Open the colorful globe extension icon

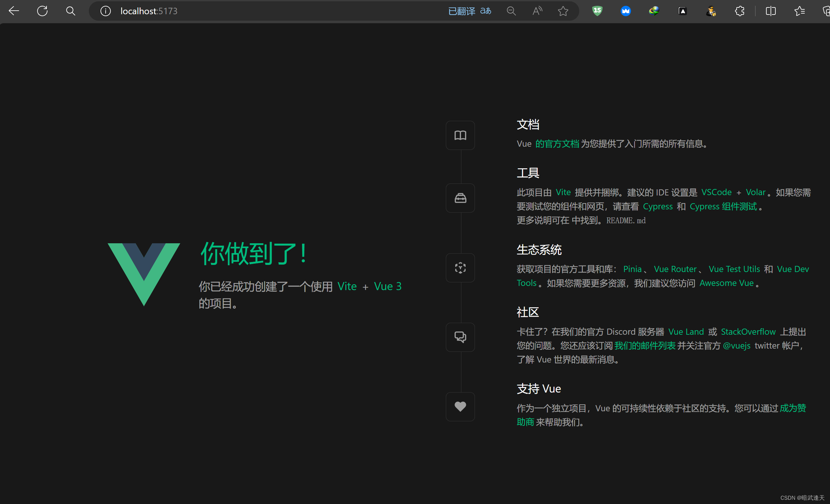[654, 11]
